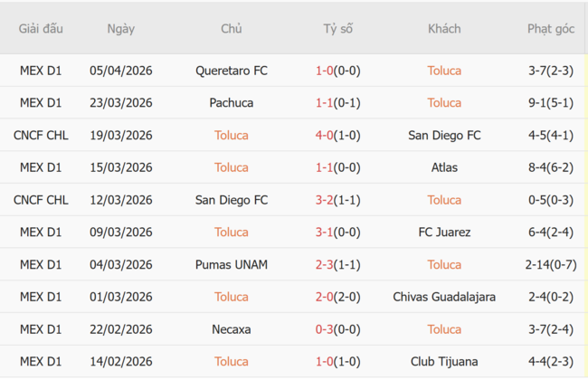Click San Diego FC in the 19/03/2026 row
This screenshot has height=380, width=588.
(x=444, y=136)
